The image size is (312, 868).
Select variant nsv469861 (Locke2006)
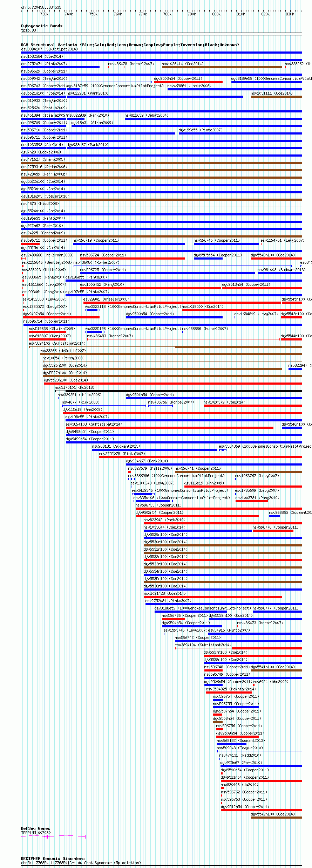[x=189, y=86]
